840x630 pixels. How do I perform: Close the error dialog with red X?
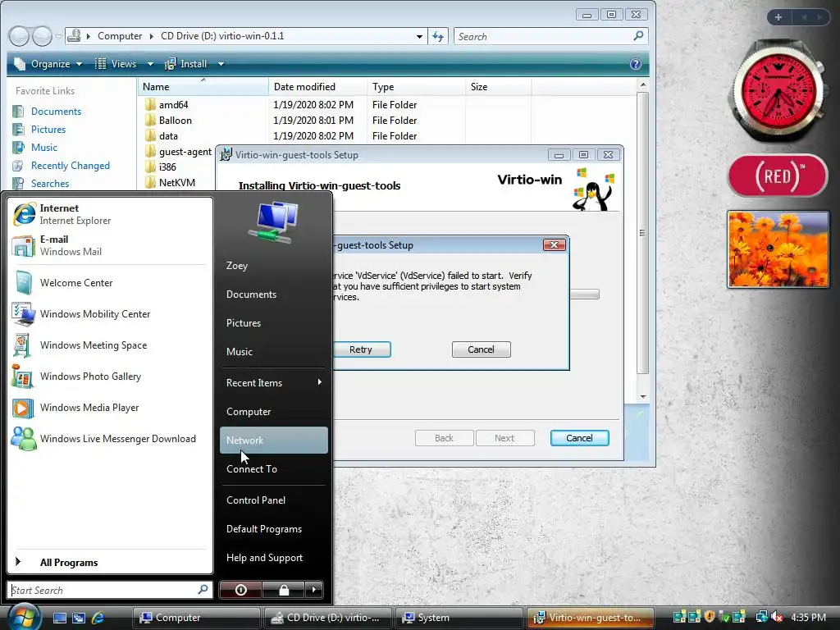(x=554, y=244)
